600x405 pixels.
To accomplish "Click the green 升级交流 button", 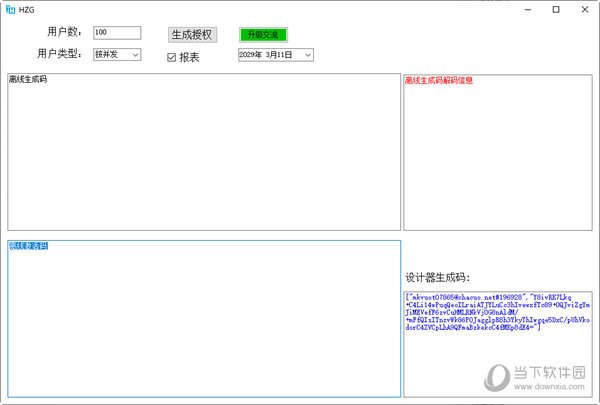I will [263, 35].
